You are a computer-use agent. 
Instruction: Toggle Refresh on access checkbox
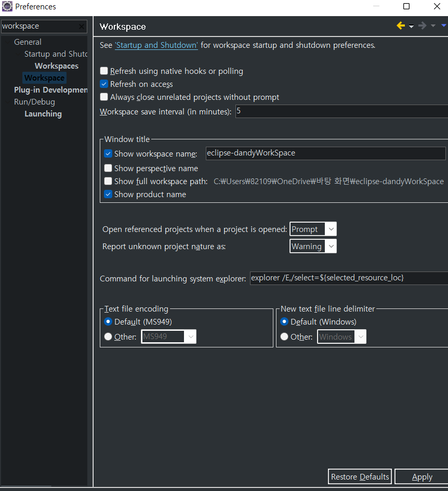click(x=104, y=84)
